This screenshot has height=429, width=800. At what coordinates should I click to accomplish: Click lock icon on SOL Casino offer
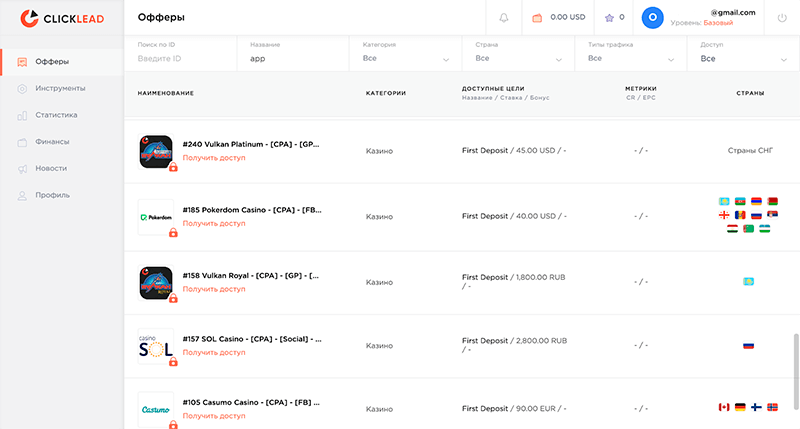[x=173, y=361]
